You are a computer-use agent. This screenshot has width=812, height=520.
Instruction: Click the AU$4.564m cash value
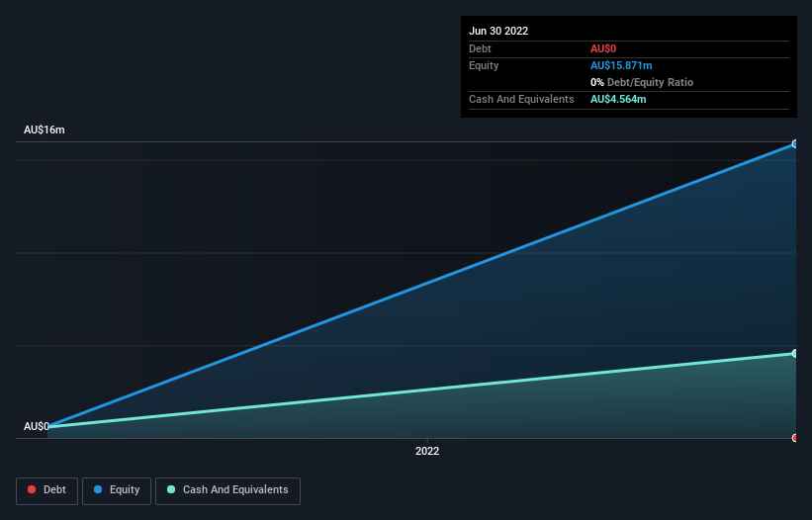(618, 99)
